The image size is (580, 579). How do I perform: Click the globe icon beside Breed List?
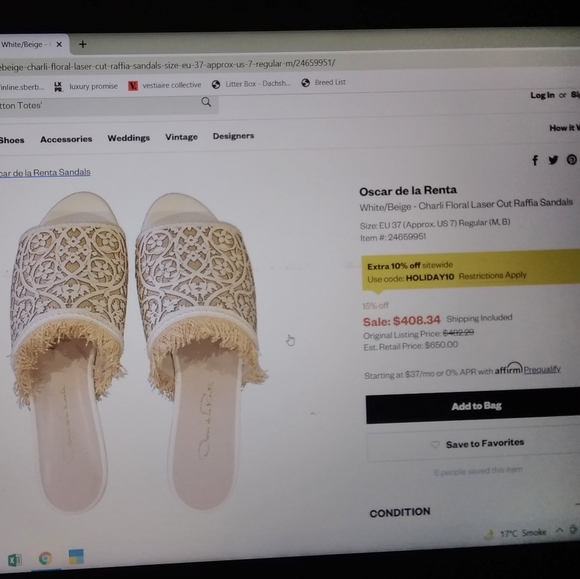(x=306, y=83)
